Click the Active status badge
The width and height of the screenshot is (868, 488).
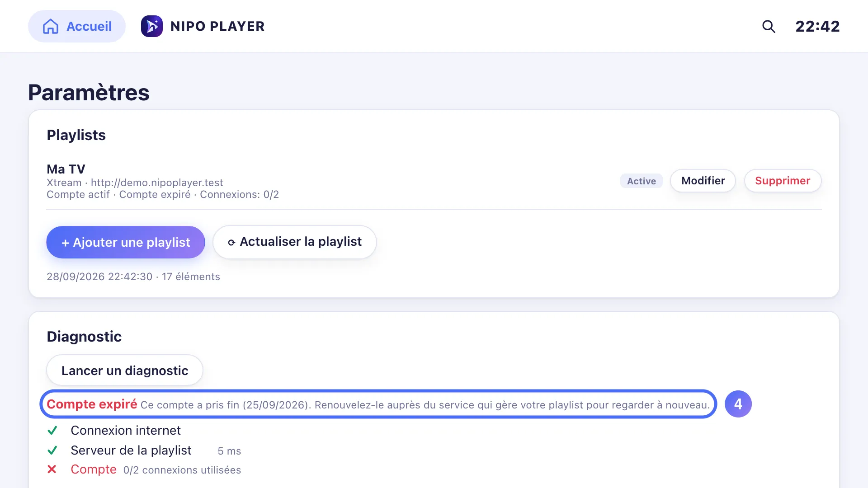point(642,181)
